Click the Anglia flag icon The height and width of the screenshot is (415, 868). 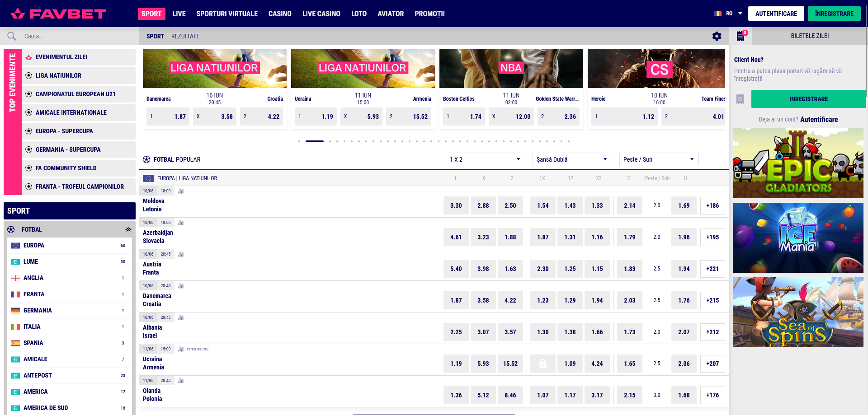15,278
